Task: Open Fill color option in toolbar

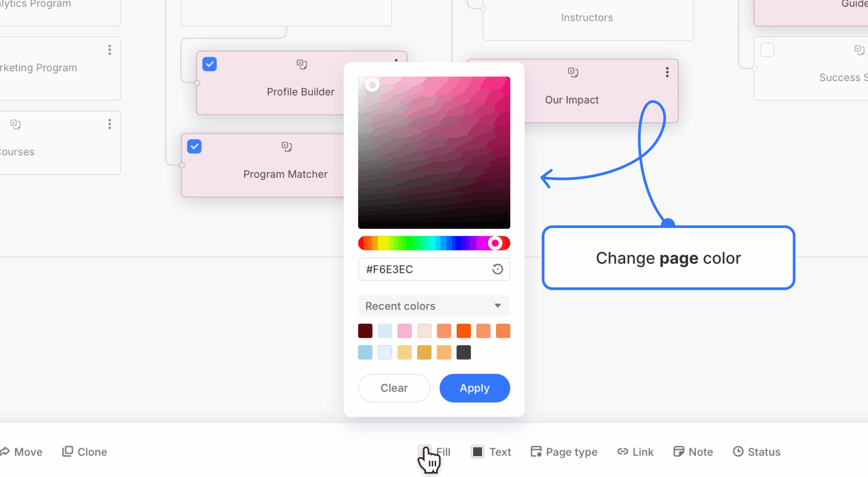Action: coord(434,452)
